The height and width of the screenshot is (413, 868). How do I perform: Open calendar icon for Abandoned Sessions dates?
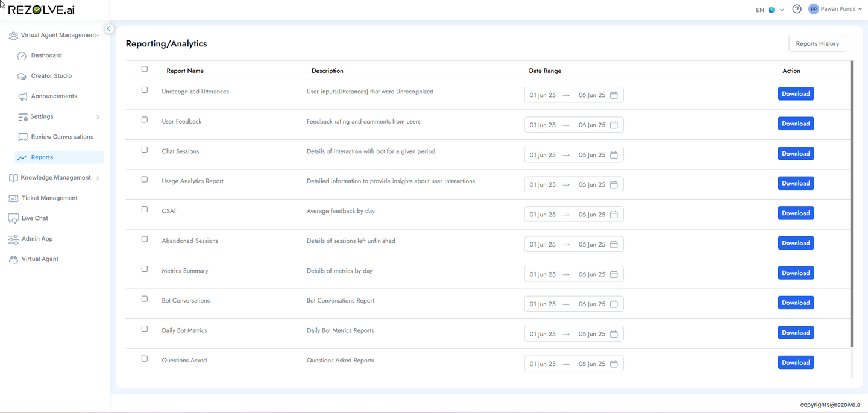614,244
